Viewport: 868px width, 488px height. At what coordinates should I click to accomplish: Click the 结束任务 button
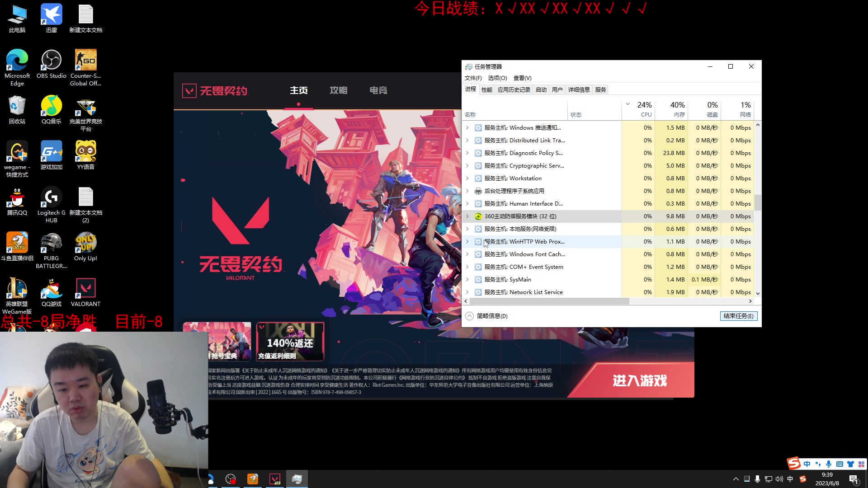(739, 316)
